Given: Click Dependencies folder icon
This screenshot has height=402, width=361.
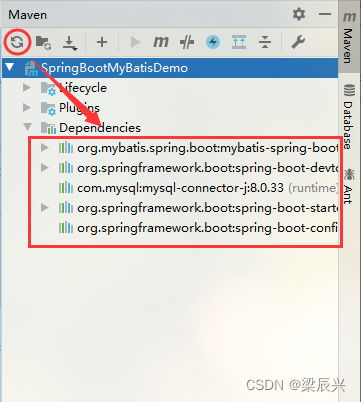Looking at the screenshot, I should click(48, 128).
